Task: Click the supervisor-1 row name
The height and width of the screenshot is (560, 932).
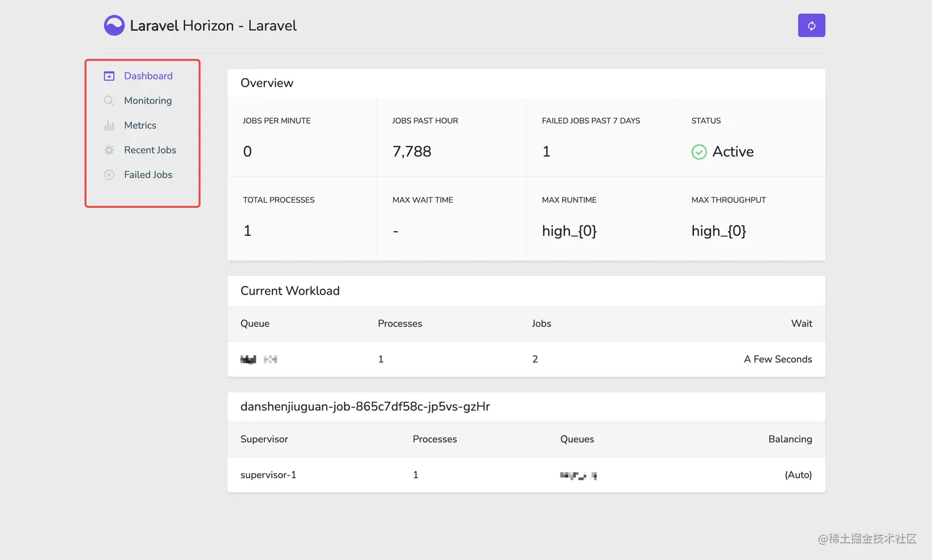Action: pyautogui.click(x=268, y=475)
